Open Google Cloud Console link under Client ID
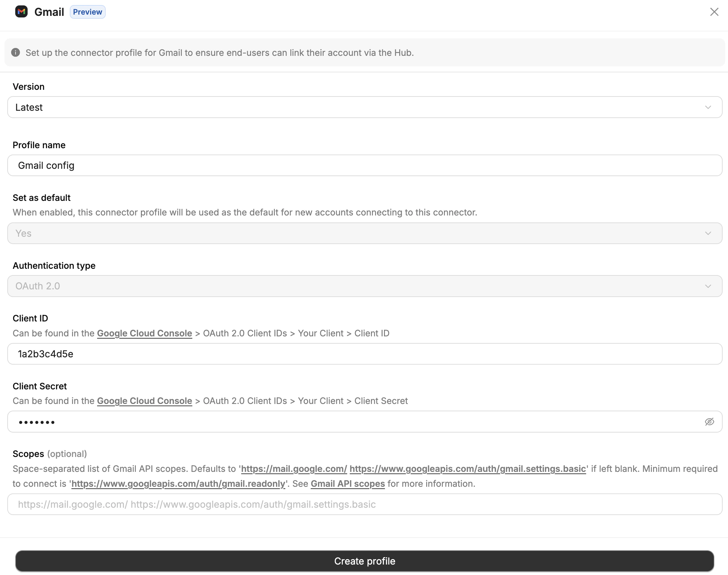Image resolution: width=728 pixels, height=575 pixels. click(x=144, y=333)
